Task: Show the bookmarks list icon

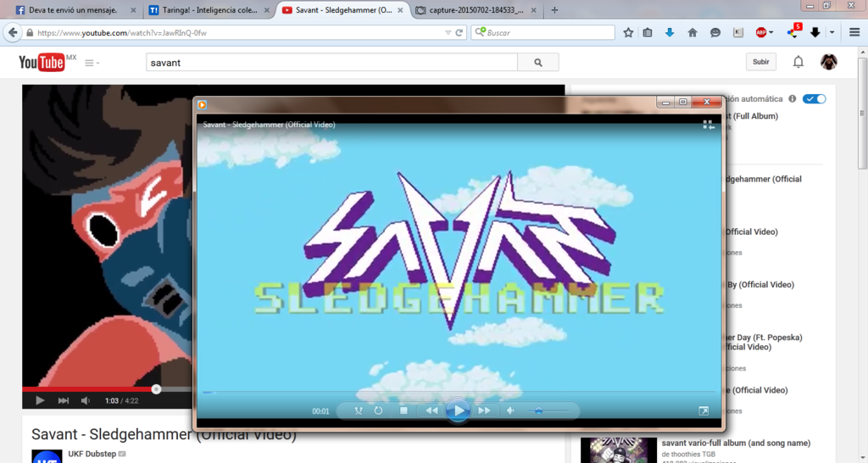Action: pyautogui.click(x=647, y=33)
